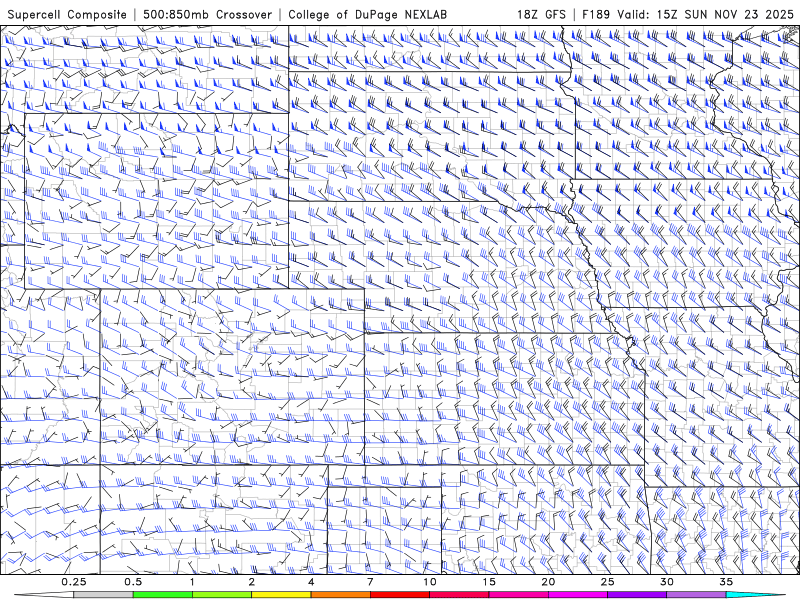Click the 0.5 legend value
This screenshot has height=600, width=800.
[x=133, y=582]
